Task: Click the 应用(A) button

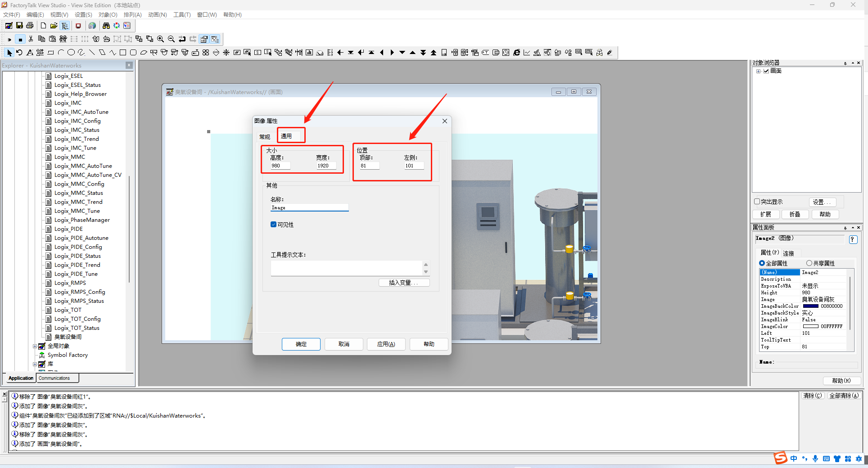Action: [386, 344]
